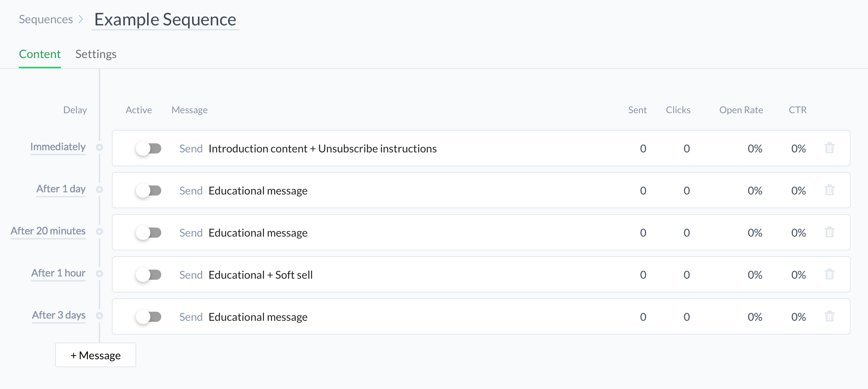Click timeline dot next to After 1 day
Image resolution: width=868 pixels, height=389 pixels.
100,189
